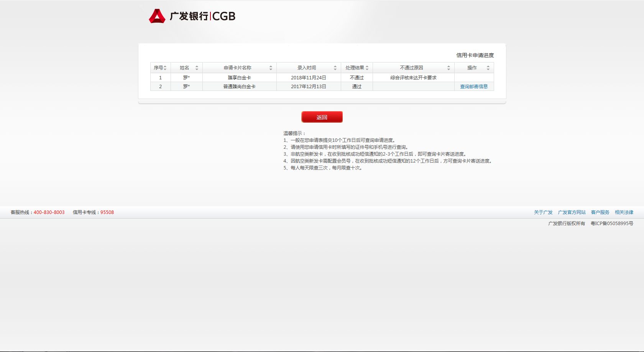Sort by 姓名 column arrows
This screenshot has width=644, height=352.
197,68
